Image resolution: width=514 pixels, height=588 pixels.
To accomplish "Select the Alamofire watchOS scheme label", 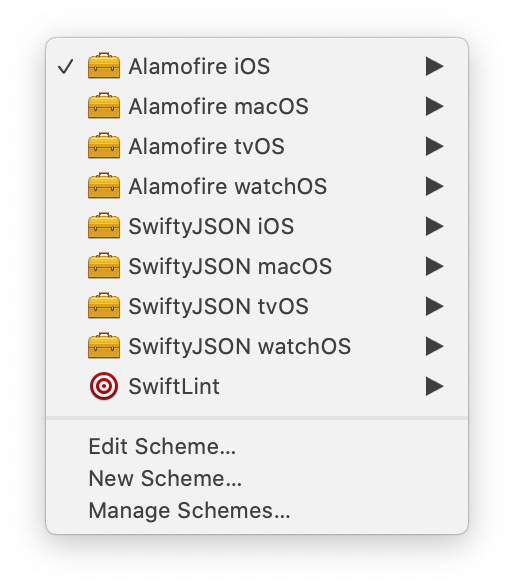I will coord(228,186).
